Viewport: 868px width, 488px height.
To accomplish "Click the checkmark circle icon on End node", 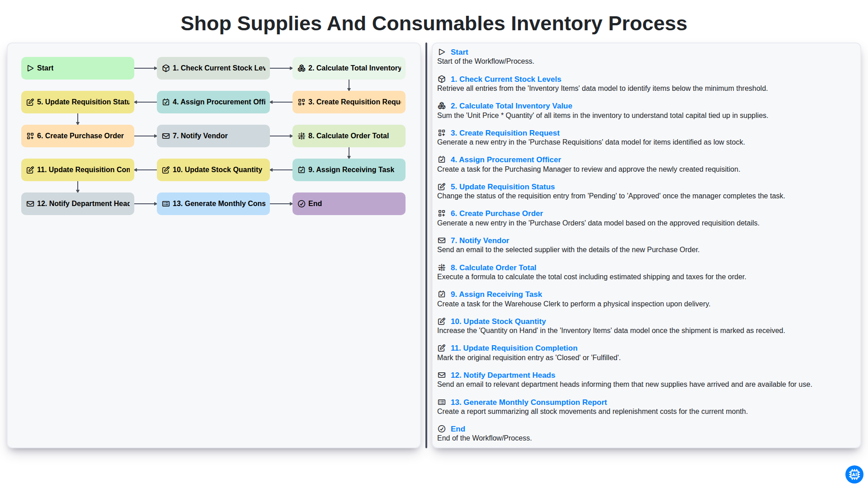I will [x=302, y=204].
